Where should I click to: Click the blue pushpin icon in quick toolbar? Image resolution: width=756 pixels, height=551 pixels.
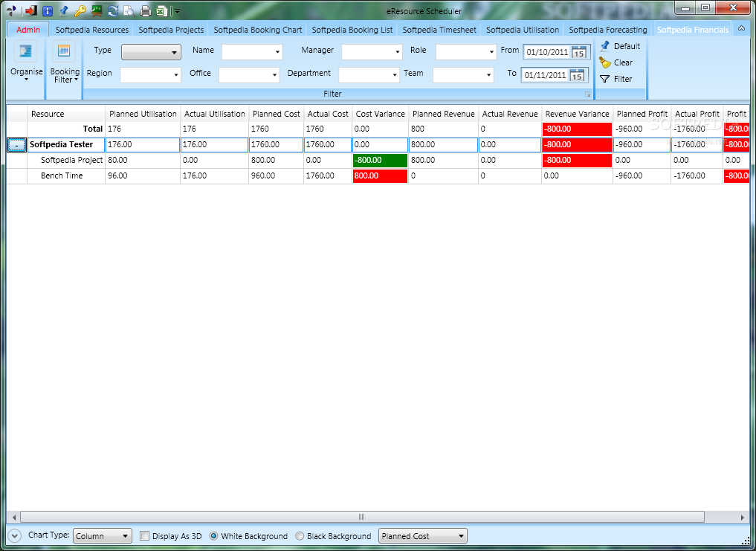tap(63, 10)
